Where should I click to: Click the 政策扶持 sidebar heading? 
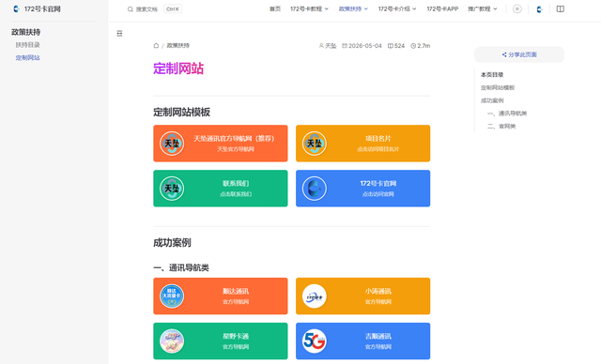tap(25, 32)
